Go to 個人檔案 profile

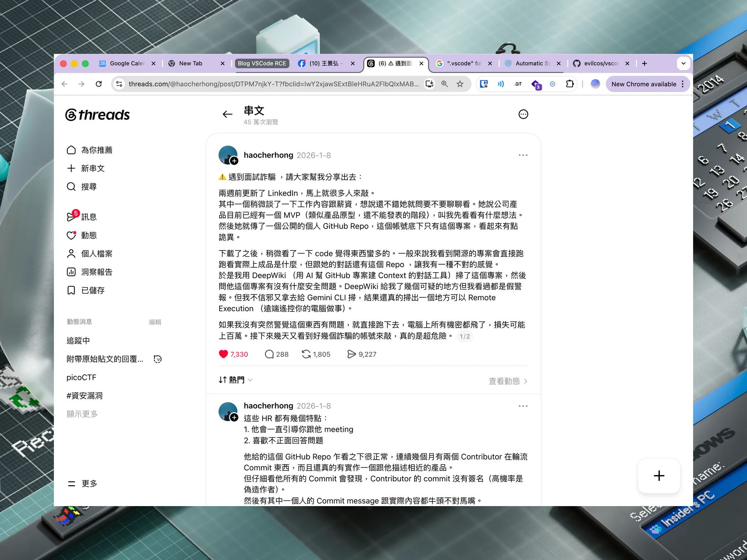89,253
